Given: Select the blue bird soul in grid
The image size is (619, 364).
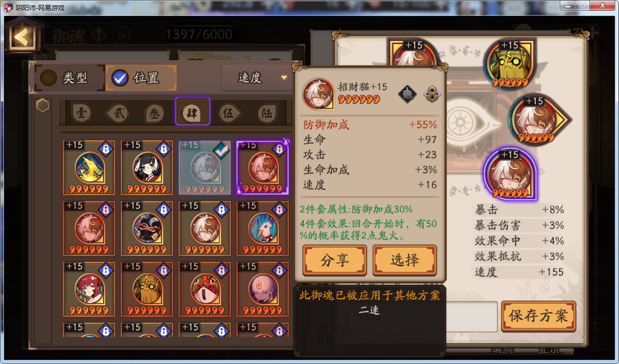Looking at the screenshot, I should click(263, 228).
